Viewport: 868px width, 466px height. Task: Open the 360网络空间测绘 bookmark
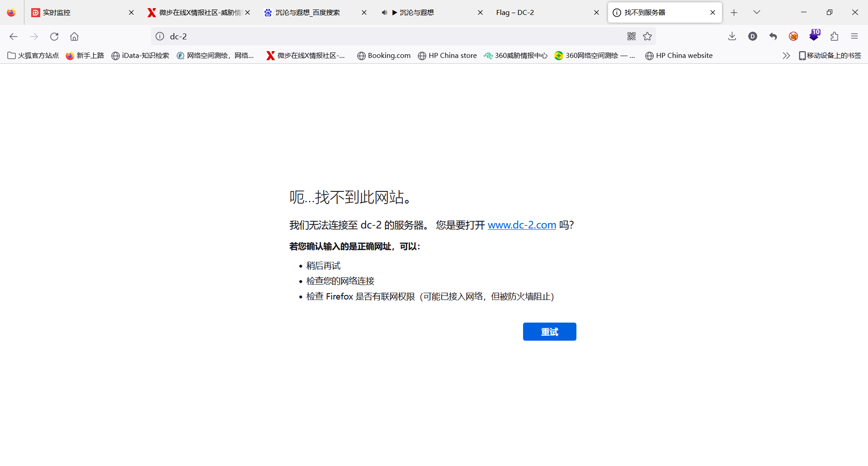[x=595, y=56]
